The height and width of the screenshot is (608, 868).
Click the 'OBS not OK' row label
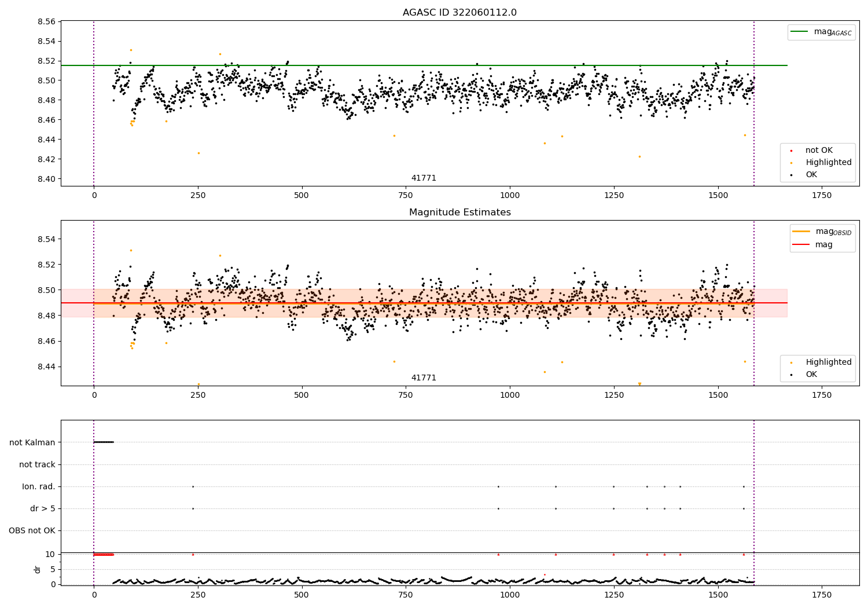[32, 530]
